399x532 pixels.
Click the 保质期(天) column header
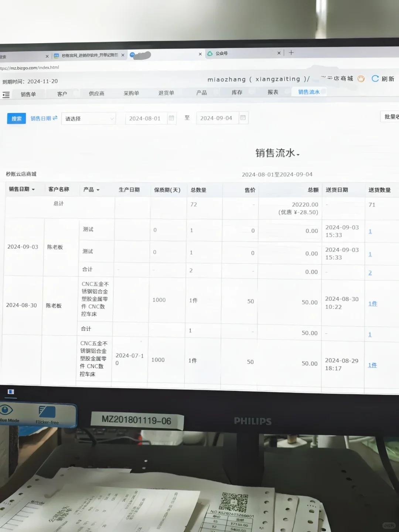(167, 190)
